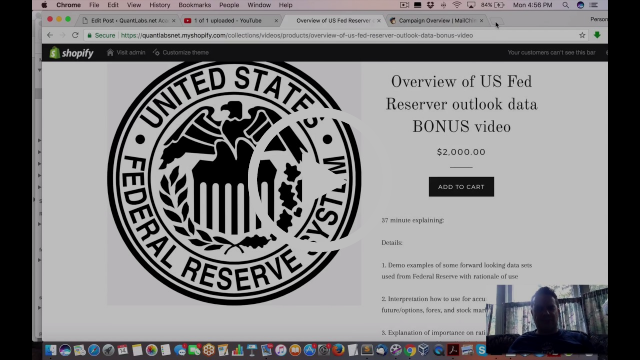Click the menu bar clock Mon 4:58 PM
The width and height of the screenshot is (640, 360).
pyautogui.click(x=532, y=5)
